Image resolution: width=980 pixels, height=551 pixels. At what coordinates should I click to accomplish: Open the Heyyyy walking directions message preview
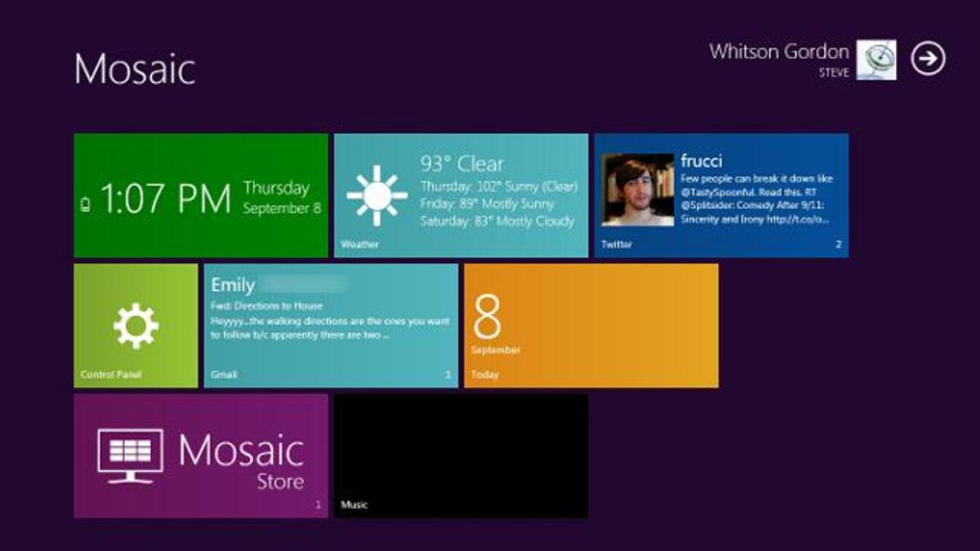[x=330, y=327]
